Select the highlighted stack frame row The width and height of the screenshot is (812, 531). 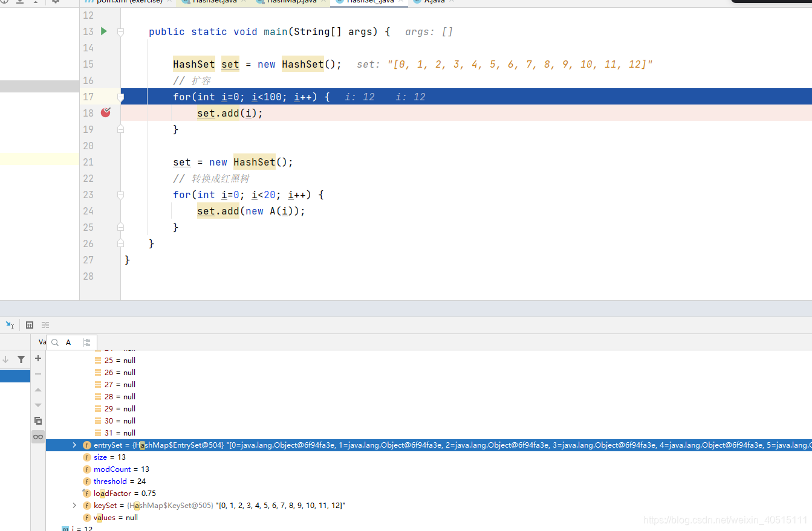coord(15,376)
